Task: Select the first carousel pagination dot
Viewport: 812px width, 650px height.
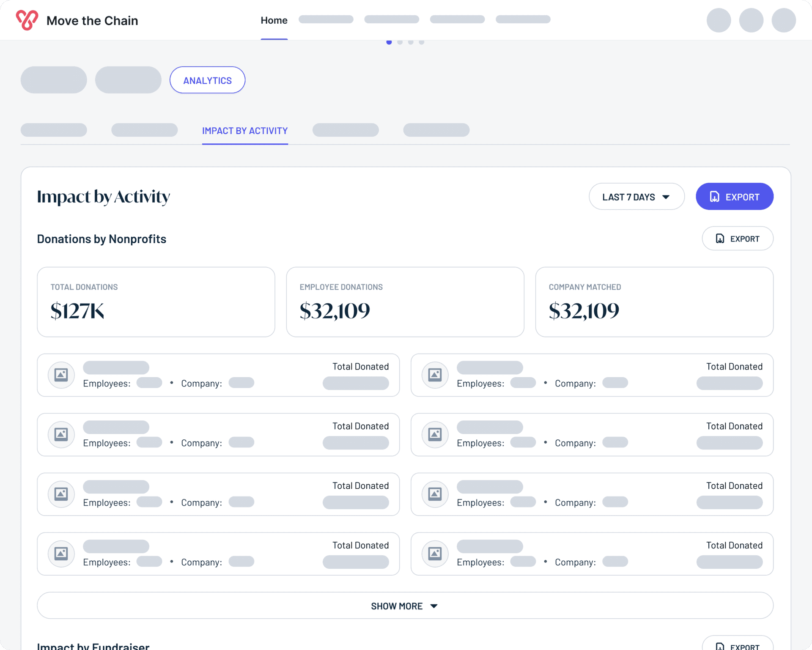Action: (389, 42)
